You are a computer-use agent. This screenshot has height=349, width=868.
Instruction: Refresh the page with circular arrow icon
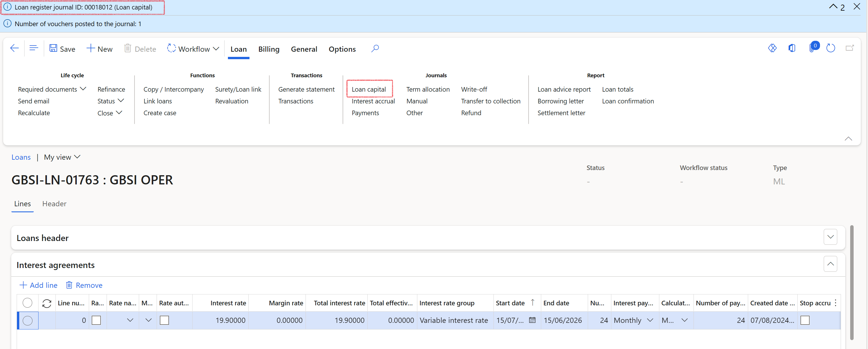coord(830,48)
